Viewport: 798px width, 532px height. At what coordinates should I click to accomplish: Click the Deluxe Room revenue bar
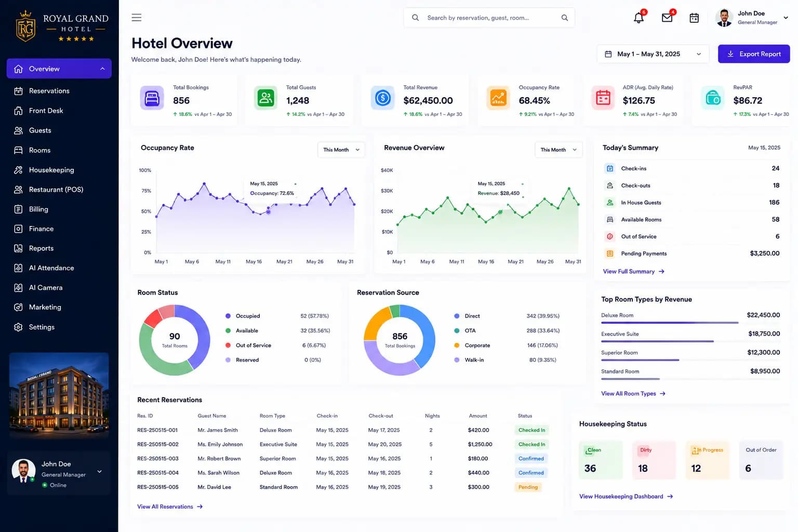click(670, 323)
